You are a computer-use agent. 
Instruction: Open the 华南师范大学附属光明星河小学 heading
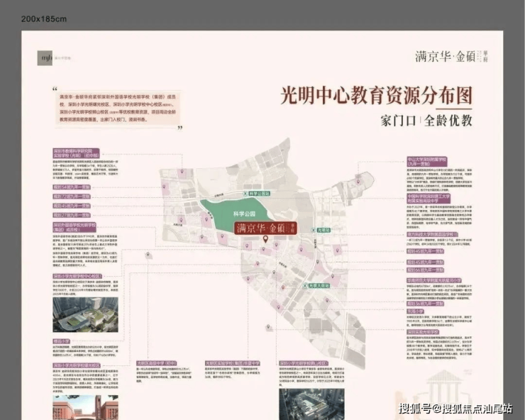pos(434,280)
